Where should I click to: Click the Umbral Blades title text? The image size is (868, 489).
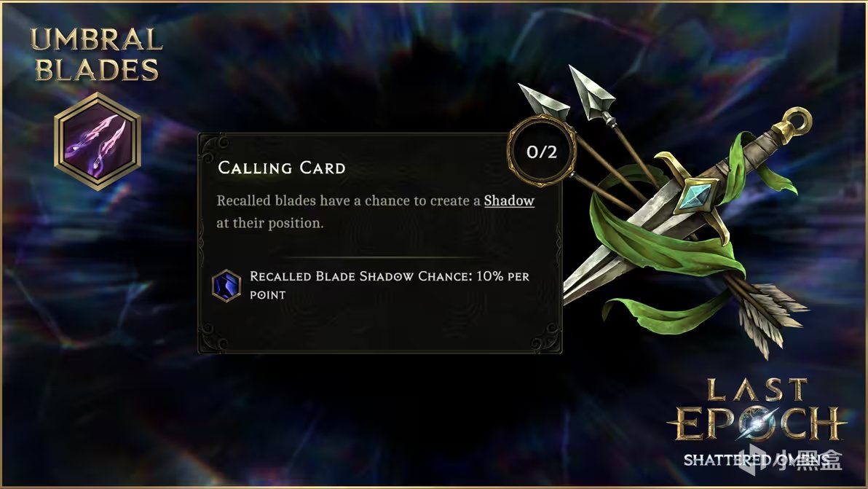click(x=97, y=54)
